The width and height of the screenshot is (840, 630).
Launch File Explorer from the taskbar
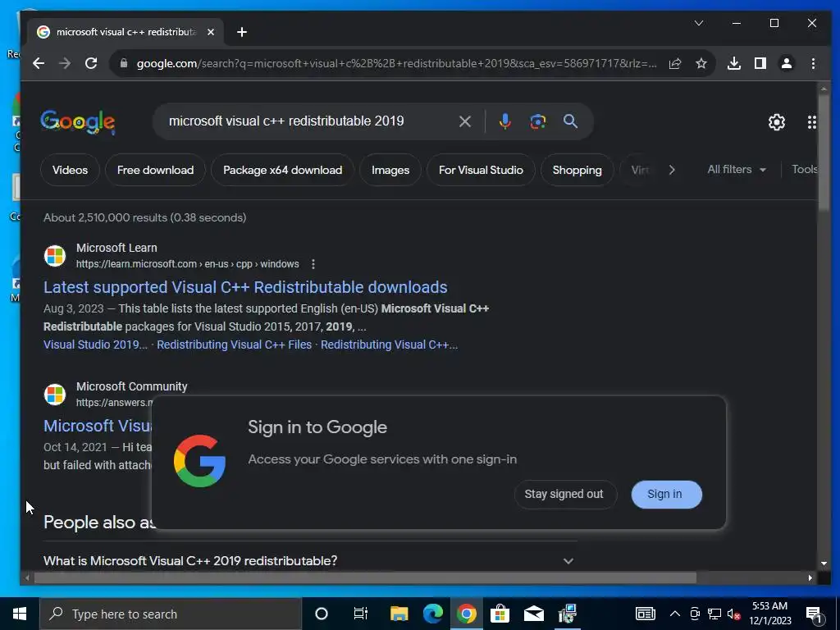click(x=399, y=614)
